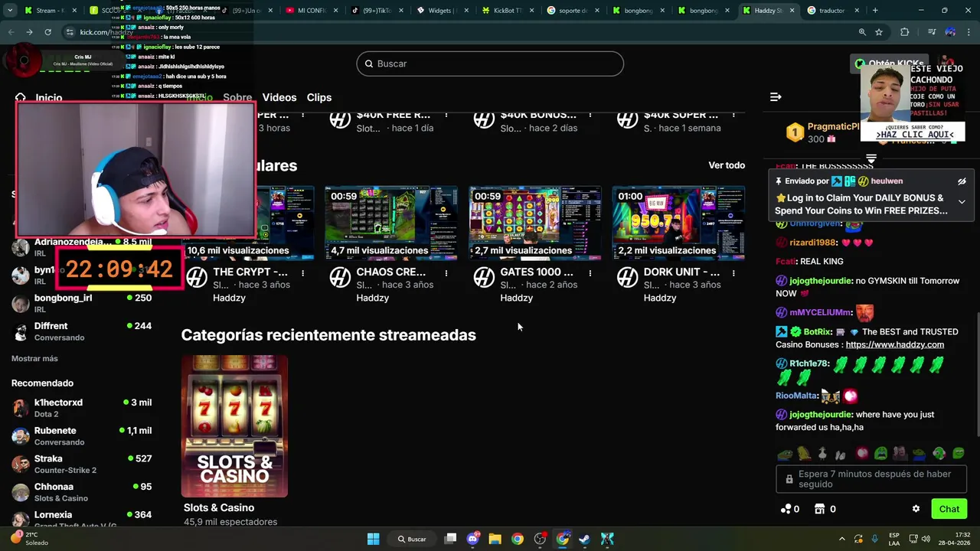Click the Ver todo link
The height and width of the screenshot is (551, 980).
(727, 165)
